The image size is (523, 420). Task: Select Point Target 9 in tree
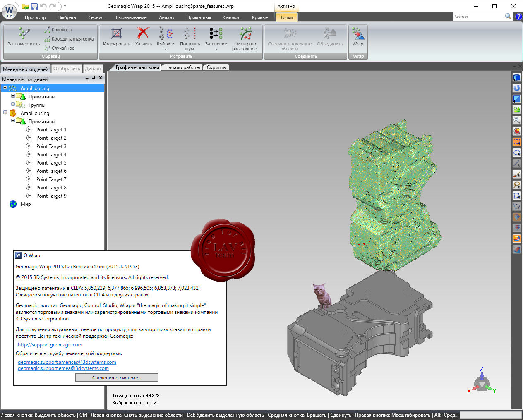[x=51, y=196]
